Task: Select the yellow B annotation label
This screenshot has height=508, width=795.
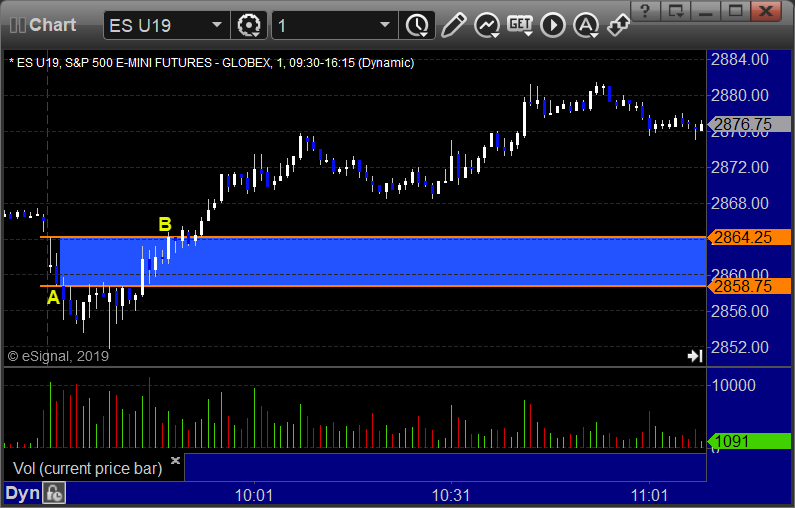Action: (165, 224)
